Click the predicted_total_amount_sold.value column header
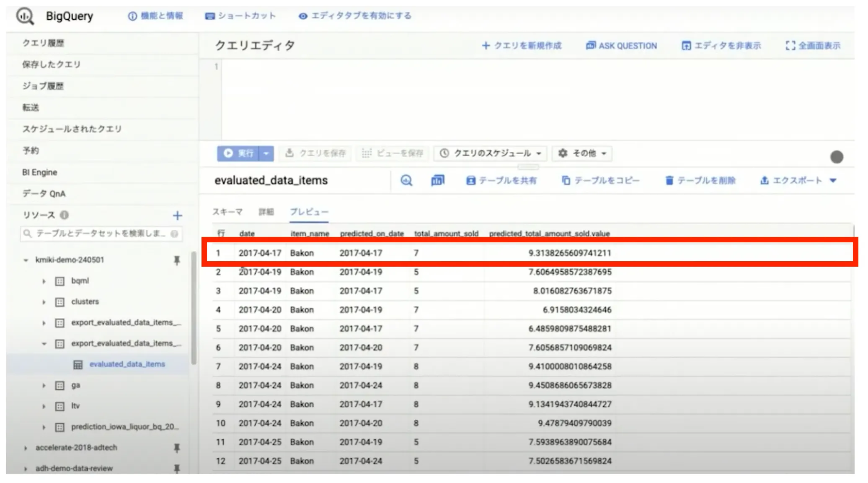 point(549,234)
